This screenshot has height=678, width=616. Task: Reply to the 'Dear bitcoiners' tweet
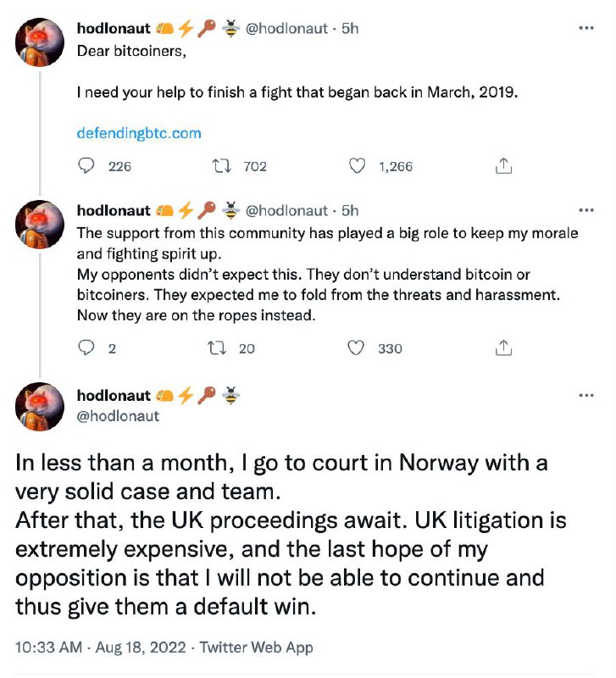pos(86,166)
